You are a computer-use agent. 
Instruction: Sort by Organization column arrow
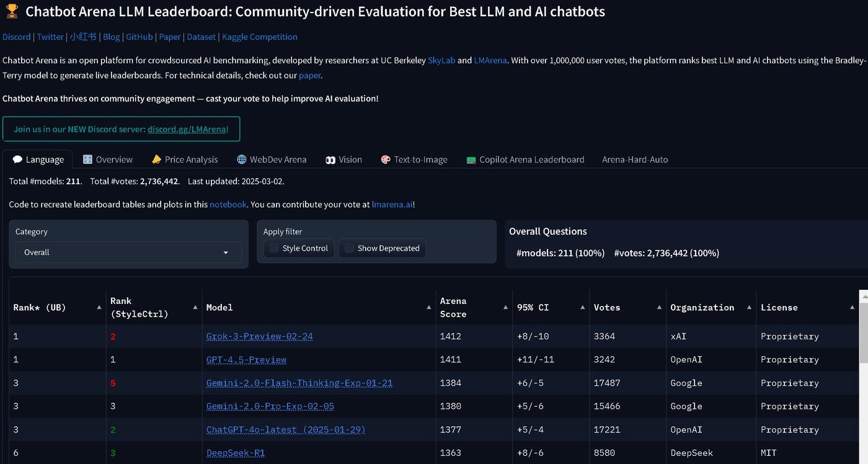[x=749, y=308]
